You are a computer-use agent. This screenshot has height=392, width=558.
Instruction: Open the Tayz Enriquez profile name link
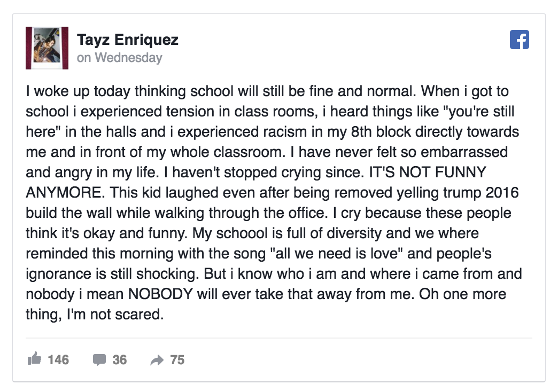coord(127,40)
